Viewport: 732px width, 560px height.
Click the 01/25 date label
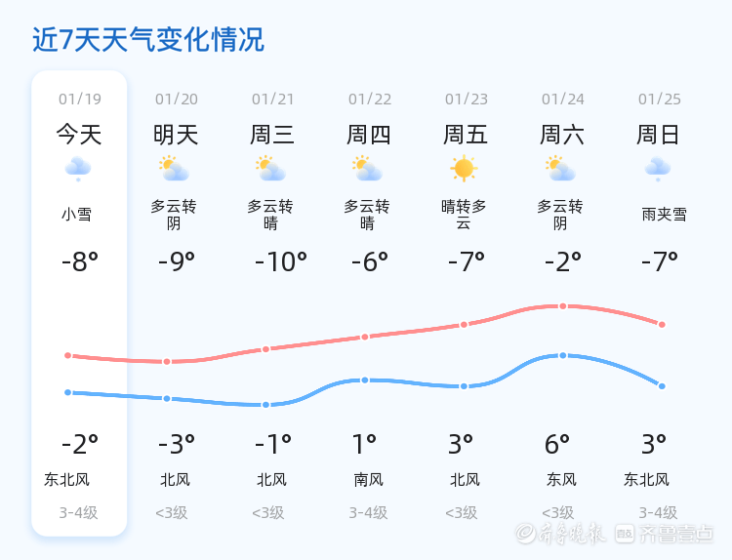tap(660, 99)
